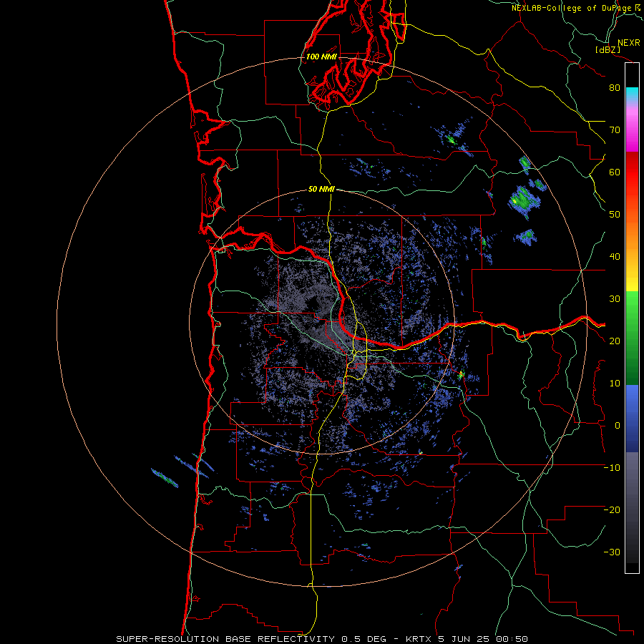Click the 50 value on the dBZ scale
Image resolution: width=644 pixels, height=644 pixels.
(x=615, y=215)
